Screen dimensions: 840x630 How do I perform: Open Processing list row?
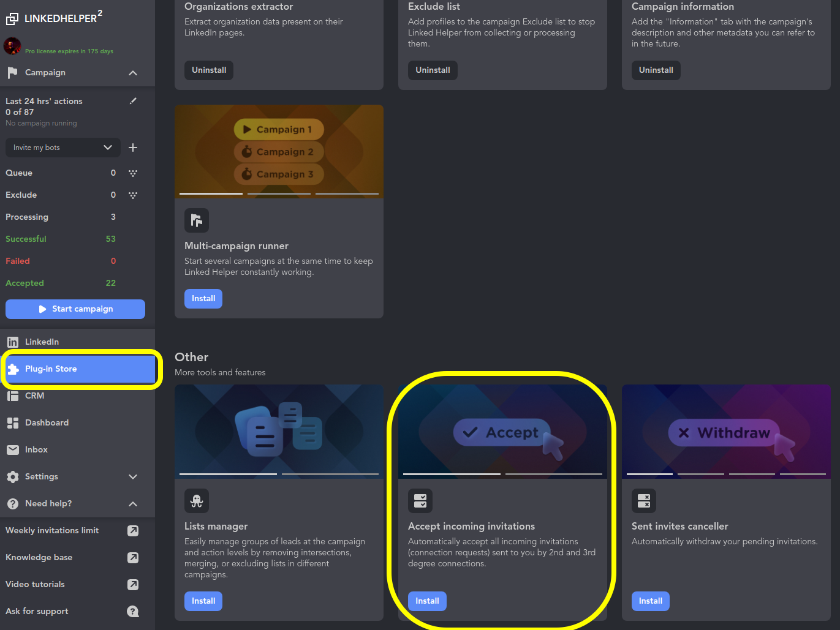(61, 217)
